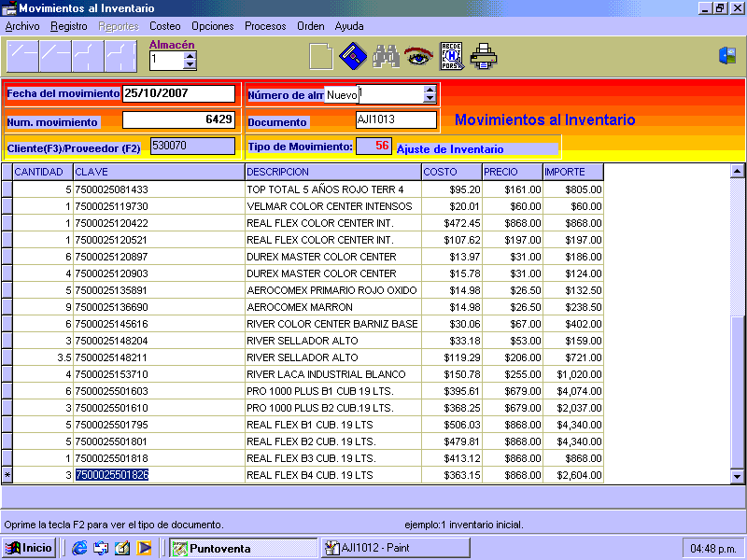Viewport: 747px width, 560px height.
Task: Click the Fecha del movimiento date field
Action: coord(178,93)
